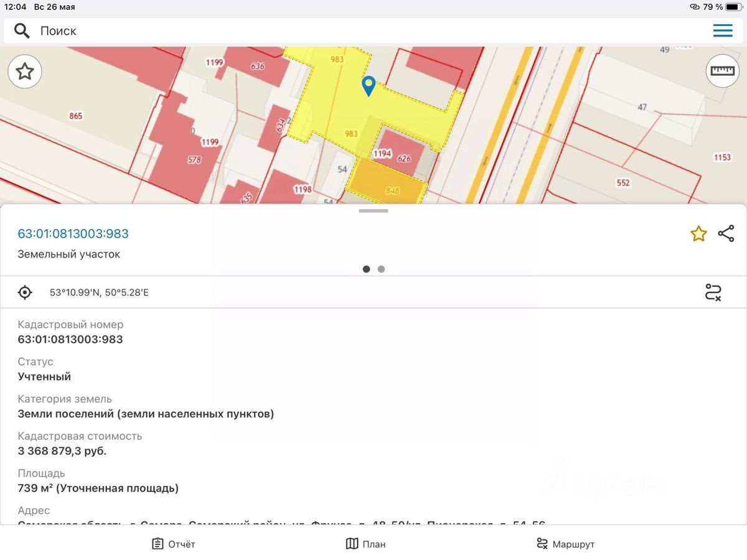
Task: Open the Отчёт tab
Action: coord(174,544)
